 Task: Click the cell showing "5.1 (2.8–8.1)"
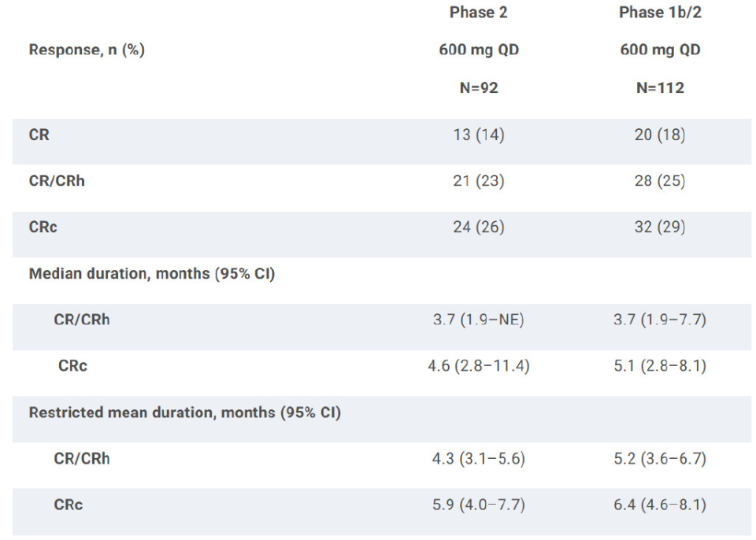pyautogui.click(x=660, y=366)
